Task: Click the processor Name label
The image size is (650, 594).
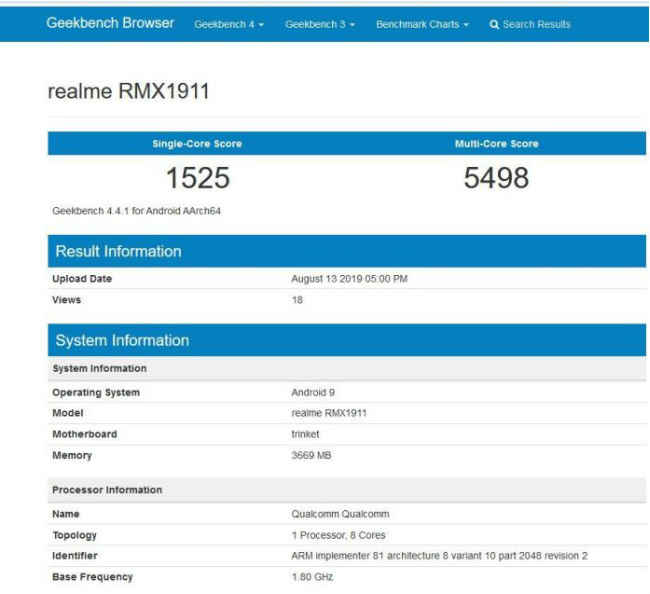Action: (65, 514)
